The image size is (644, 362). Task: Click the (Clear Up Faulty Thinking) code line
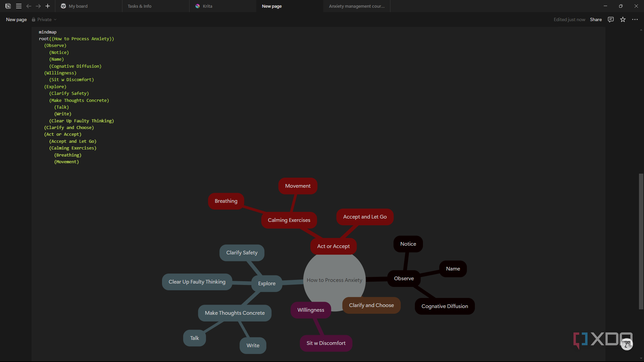coord(82,121)
